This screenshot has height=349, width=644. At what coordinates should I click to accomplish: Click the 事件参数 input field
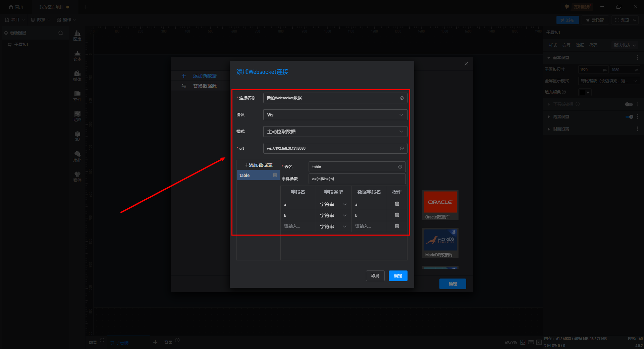(x=357, y=179)
